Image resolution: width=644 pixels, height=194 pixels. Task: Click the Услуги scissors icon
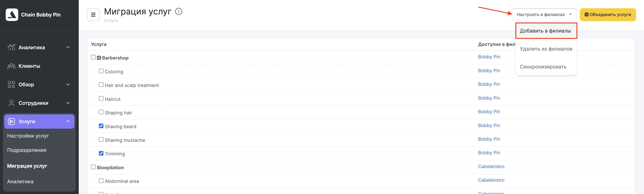pyautogui.click(x=11, y=122)
